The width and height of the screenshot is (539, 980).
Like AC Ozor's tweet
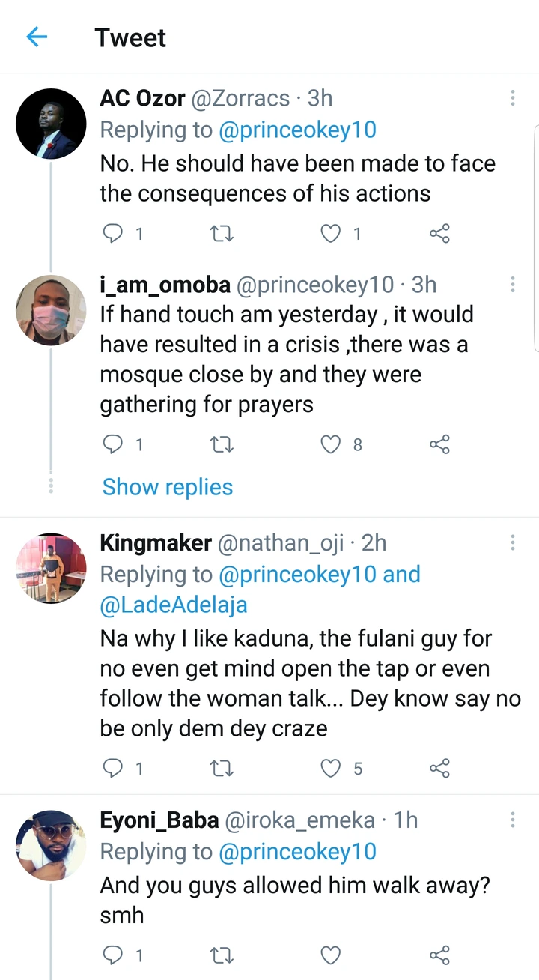coord(330,235)
